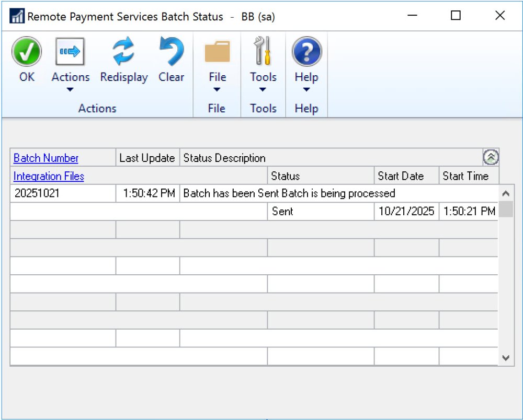This screenshot has width=523, height=420.
Task: Collapse grid rows with double-chevron button
Action: pyautogui.click(x=491, y=158)
